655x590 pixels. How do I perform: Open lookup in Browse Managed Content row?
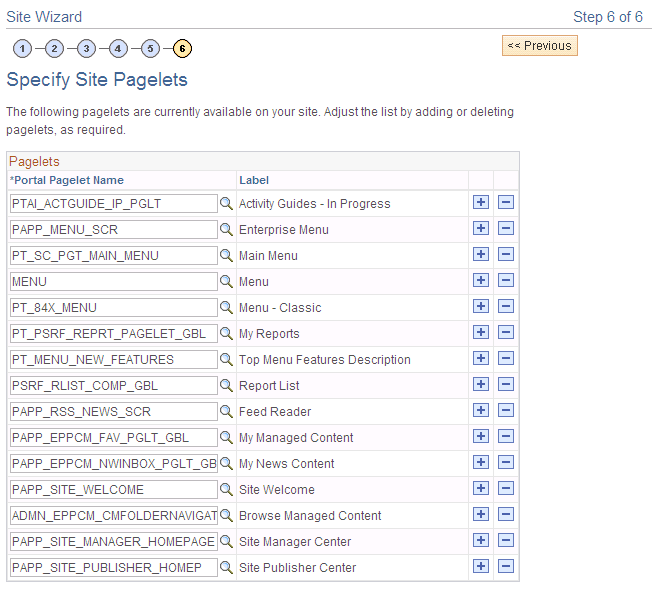(x=226, y=515)
